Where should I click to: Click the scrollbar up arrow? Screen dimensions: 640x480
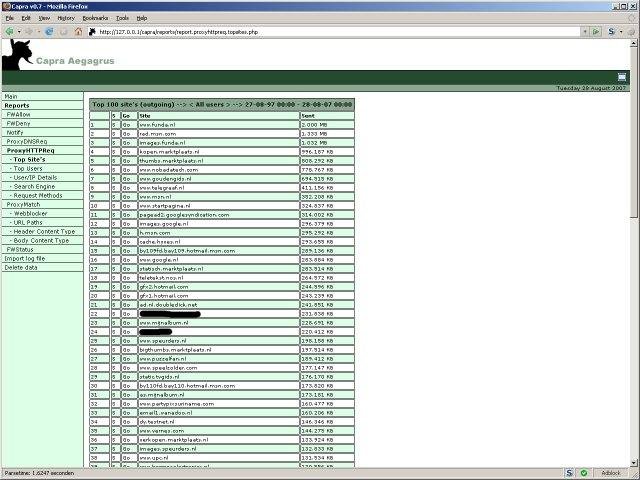pos(633,42)
